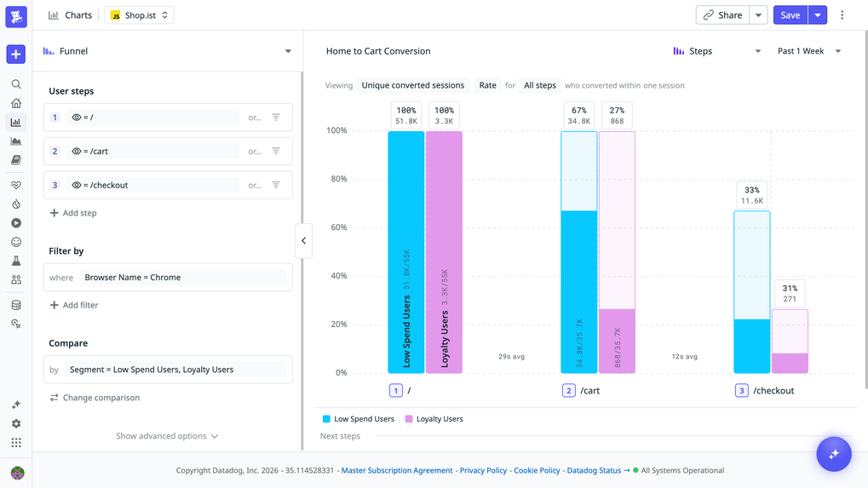Click the user avatar in sidebar

click(x=17, y=473)
